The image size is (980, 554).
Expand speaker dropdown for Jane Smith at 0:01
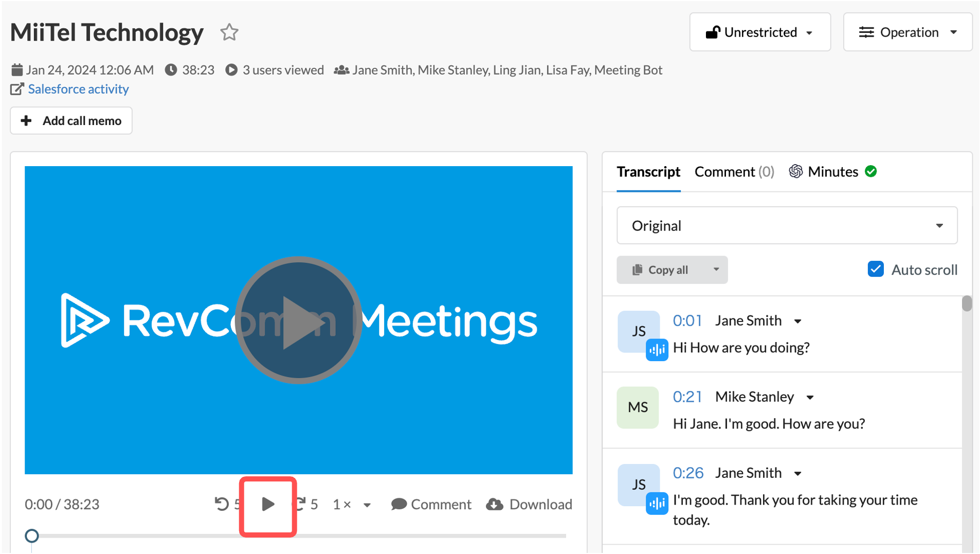click(x=798, y=321)
